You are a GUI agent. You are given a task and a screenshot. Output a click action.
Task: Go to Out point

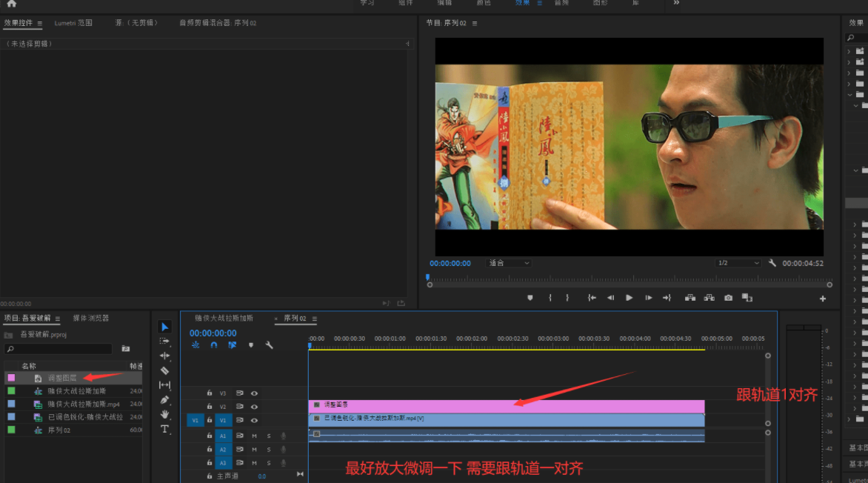(667, 298)
